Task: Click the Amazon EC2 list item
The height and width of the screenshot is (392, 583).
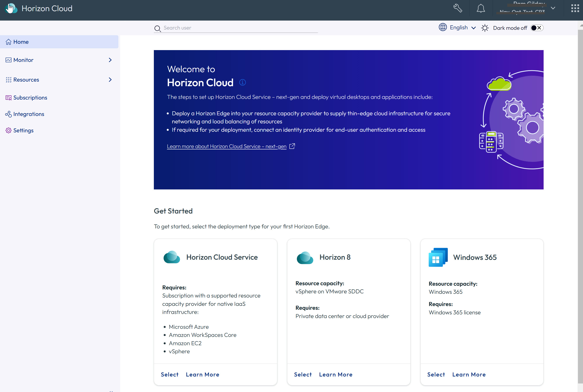Action: [185, 343]
